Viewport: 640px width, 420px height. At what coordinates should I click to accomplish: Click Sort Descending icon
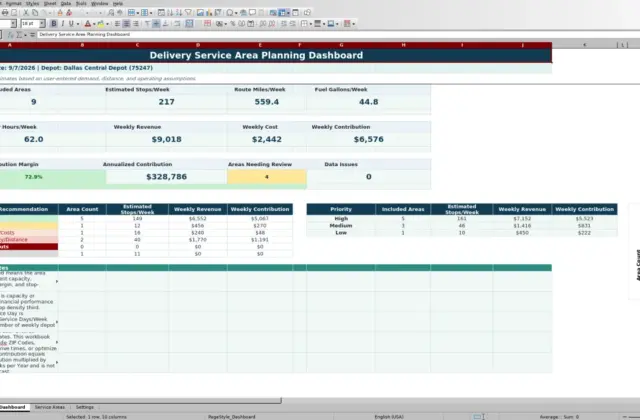(x=179, y=13)
